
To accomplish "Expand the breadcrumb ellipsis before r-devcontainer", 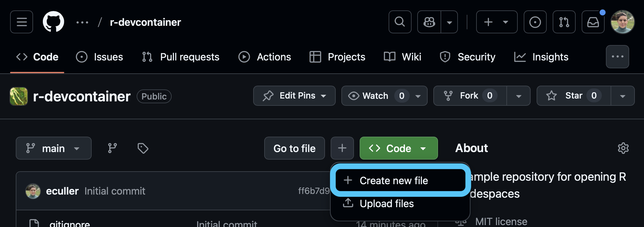I will (x=82, y=22).
